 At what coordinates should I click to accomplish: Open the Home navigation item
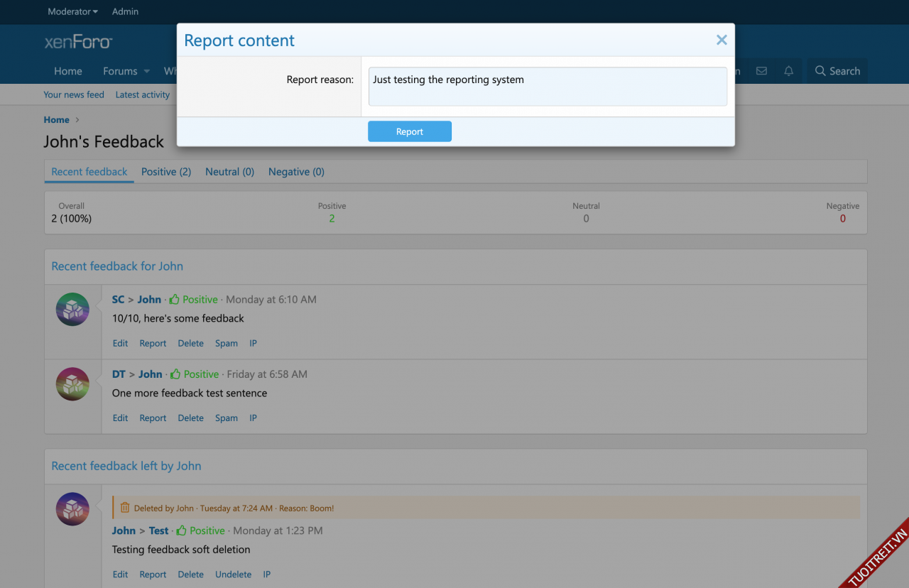(x=68, y=71)
